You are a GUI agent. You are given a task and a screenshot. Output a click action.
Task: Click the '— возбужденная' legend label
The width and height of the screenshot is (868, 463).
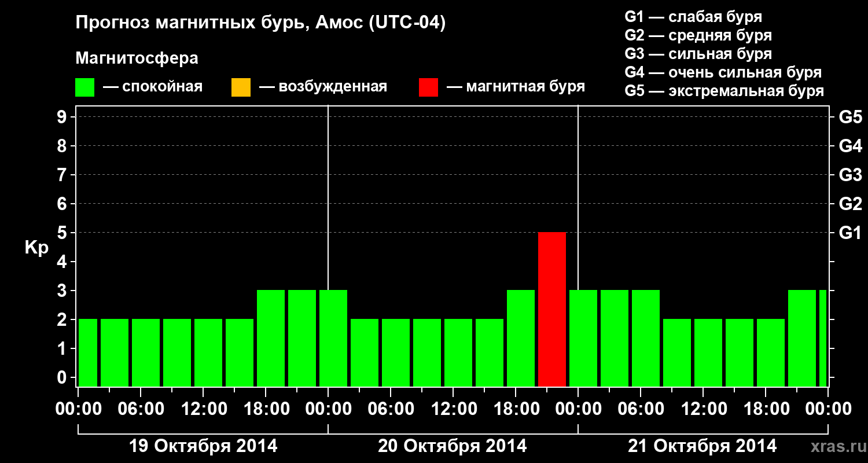click(x=323, y=87)
